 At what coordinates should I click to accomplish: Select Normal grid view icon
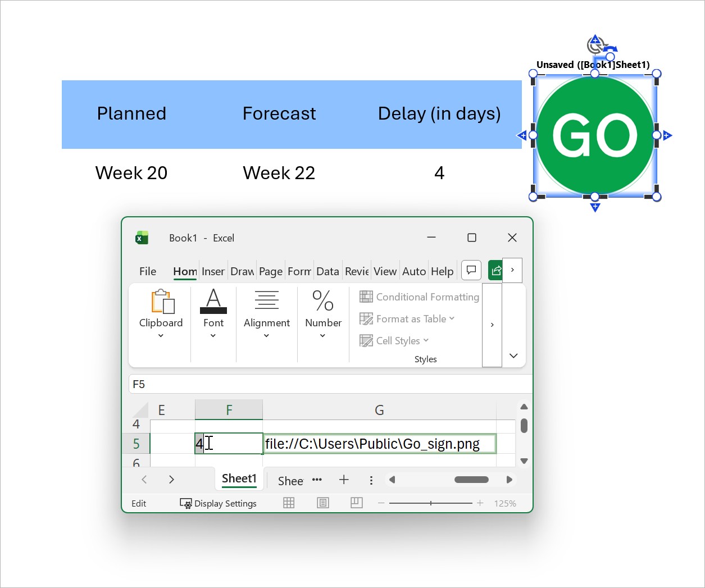click(289, 503)
